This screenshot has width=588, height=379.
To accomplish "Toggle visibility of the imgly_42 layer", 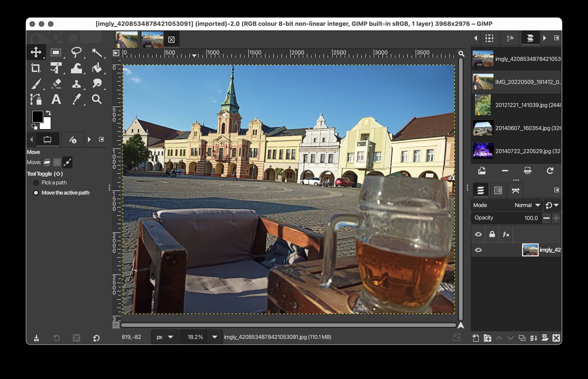I will (478, 250).
